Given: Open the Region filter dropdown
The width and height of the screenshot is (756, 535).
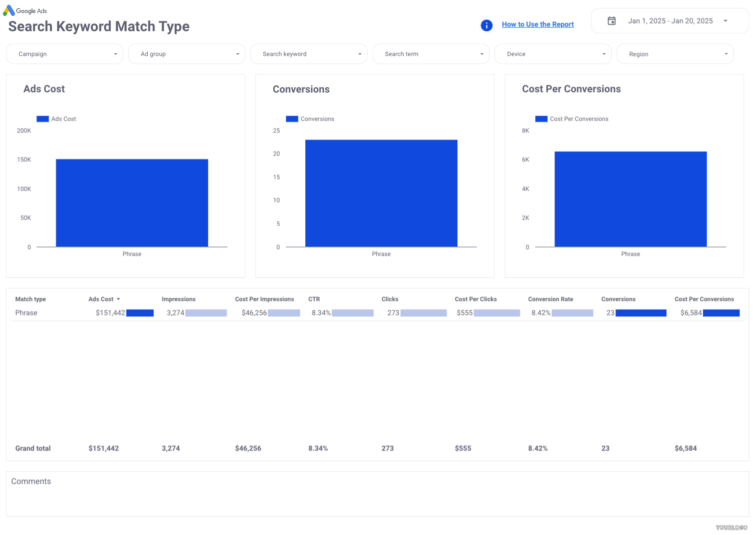Looking at the screenshot, I should coord(675,54).
